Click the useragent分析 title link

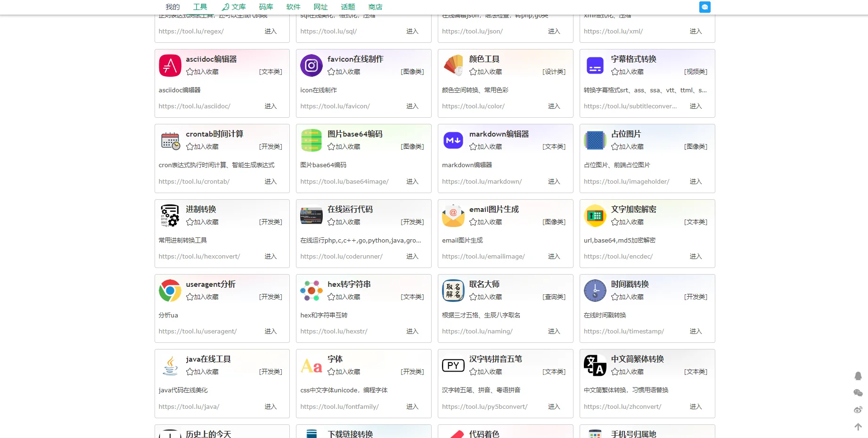pos(211,284)
